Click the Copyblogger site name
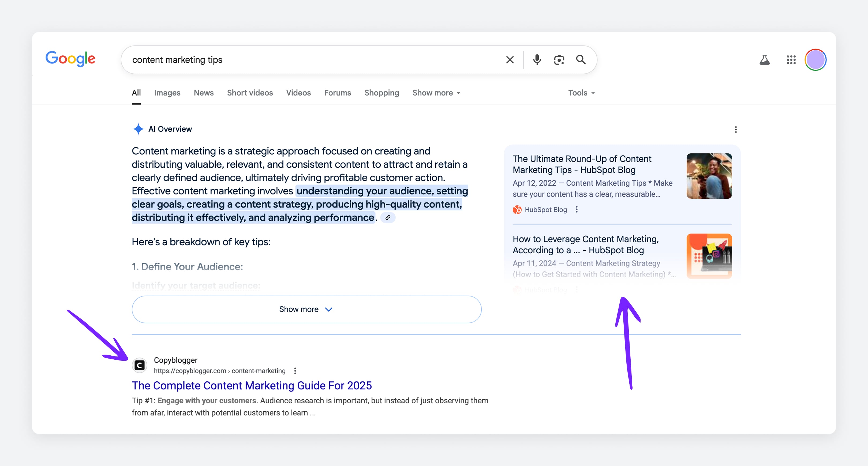Screen dimensions: 868x466 175,360
